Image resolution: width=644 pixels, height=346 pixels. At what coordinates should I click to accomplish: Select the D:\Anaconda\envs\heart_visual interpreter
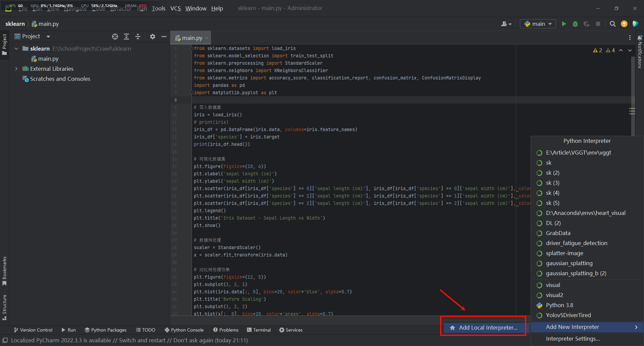tap(587, 213)
